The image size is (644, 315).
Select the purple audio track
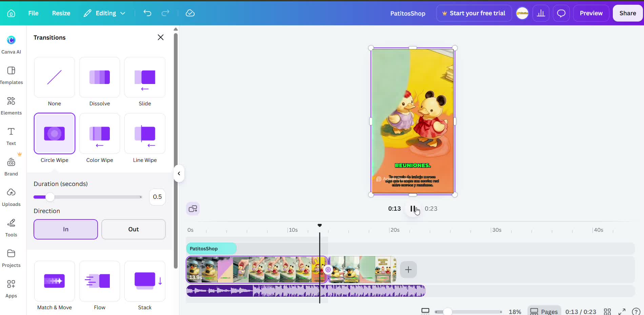click(306, 291)
